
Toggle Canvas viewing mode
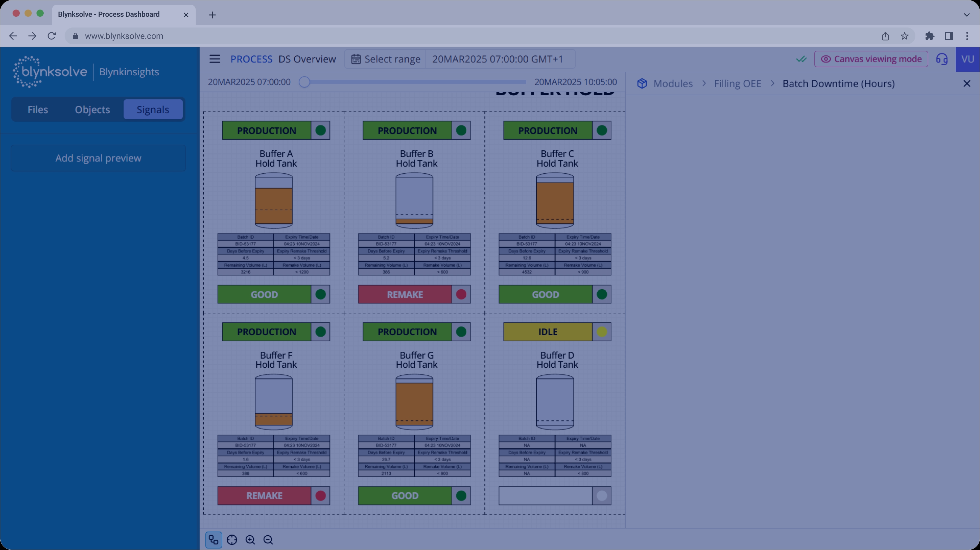[x=871, y=59]
